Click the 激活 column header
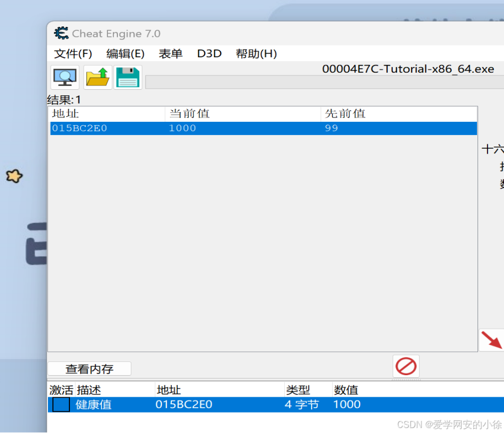 pos(61,390)
